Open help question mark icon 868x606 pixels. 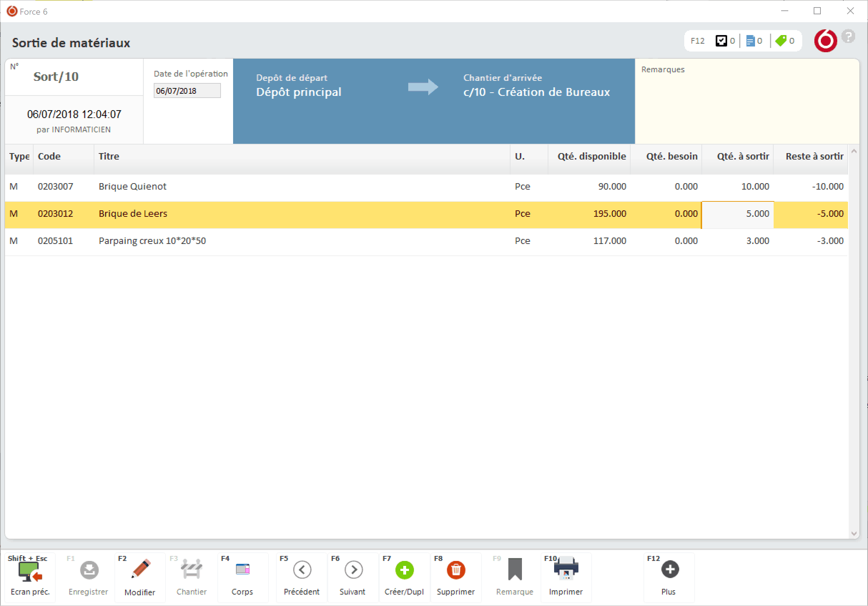[x=848, y=37]
